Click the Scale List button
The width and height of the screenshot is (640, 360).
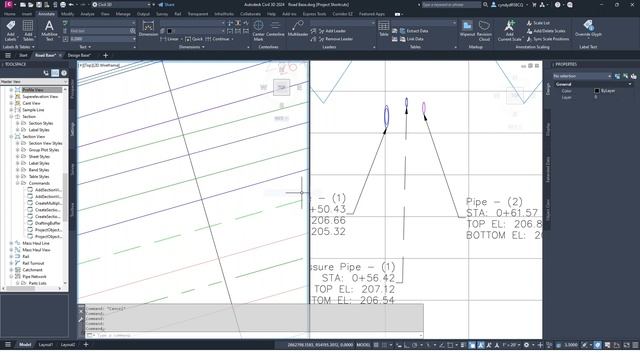(538, 23)
